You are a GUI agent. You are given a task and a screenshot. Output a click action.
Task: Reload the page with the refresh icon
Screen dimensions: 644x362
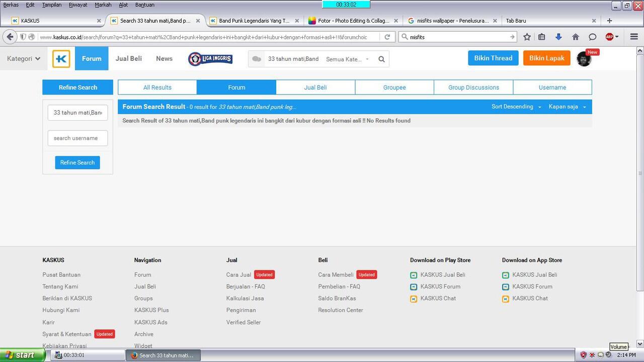point(387,37)
